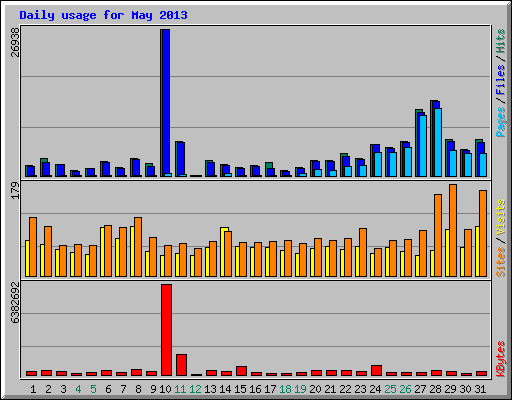This screenshot has height=400, width=512.
Task: Click the orange visits bar for day 29
Action: tap(453, 230)
